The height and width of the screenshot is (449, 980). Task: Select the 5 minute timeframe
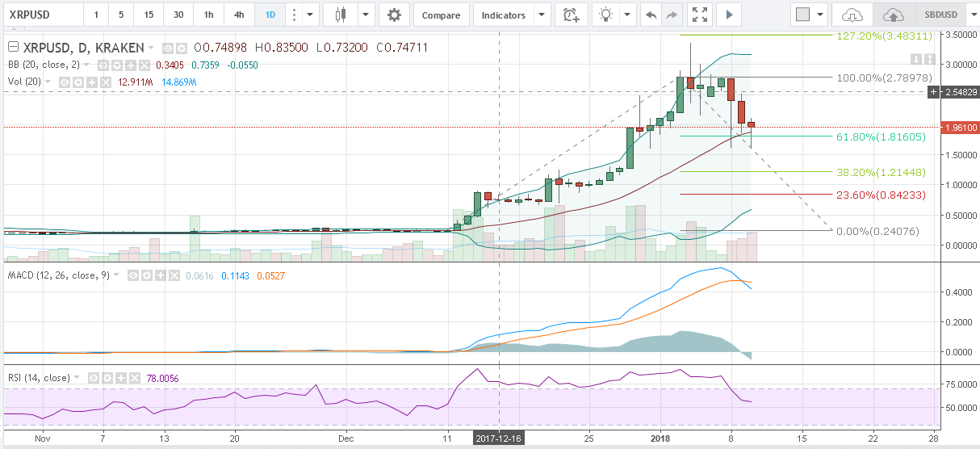[122, 15]
